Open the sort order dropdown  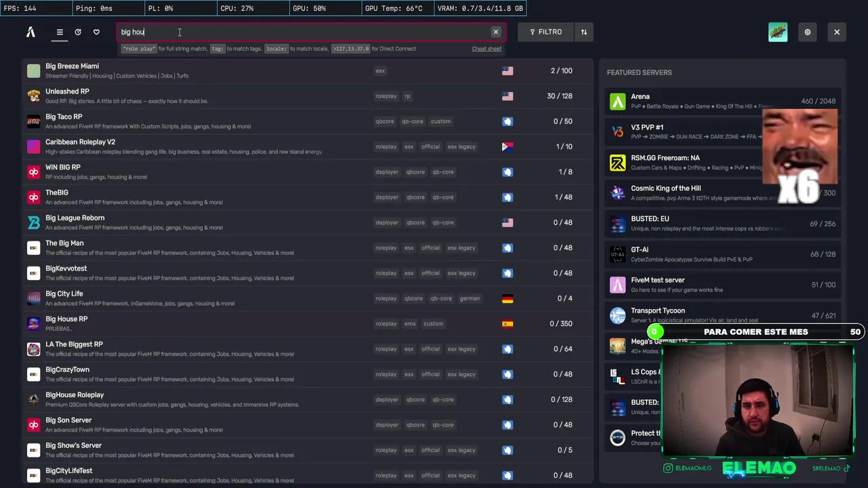pos(584,32)
